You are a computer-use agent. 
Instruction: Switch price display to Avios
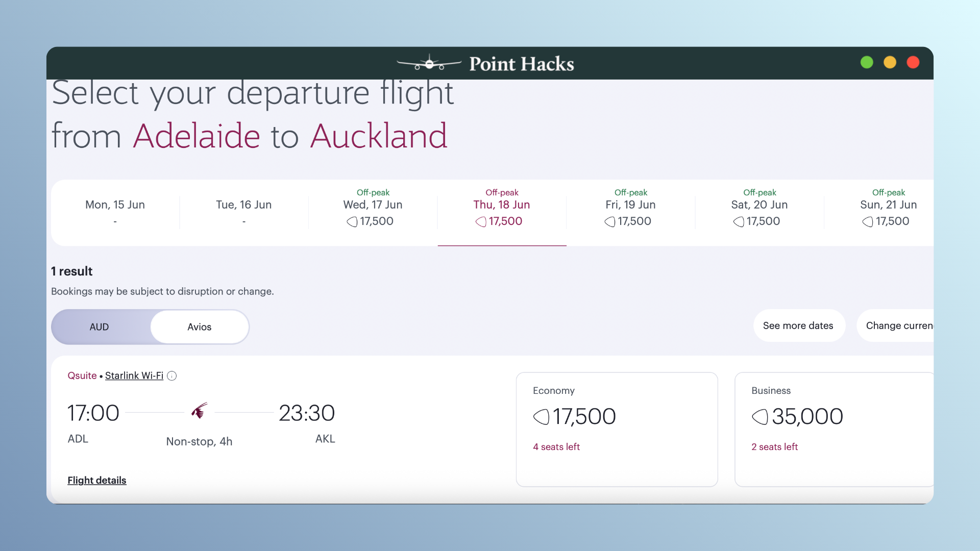(x=199, y=327)
